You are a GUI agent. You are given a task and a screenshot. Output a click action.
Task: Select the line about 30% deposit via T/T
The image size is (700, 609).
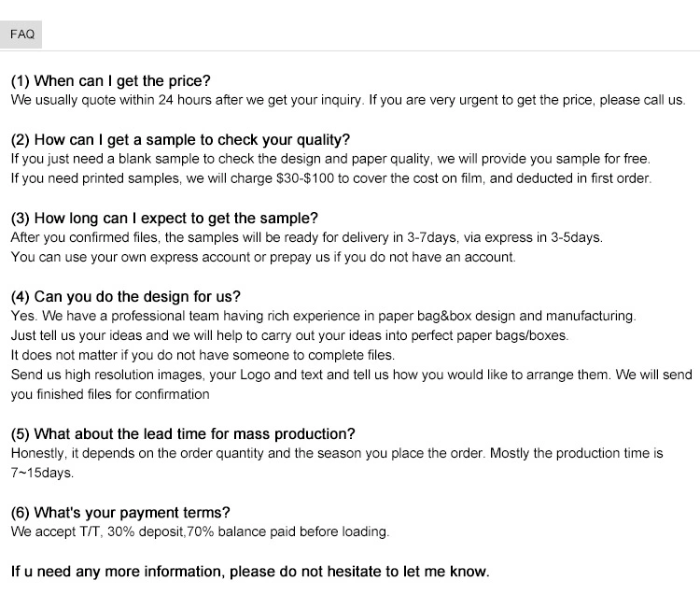click(x=200, y=531)
